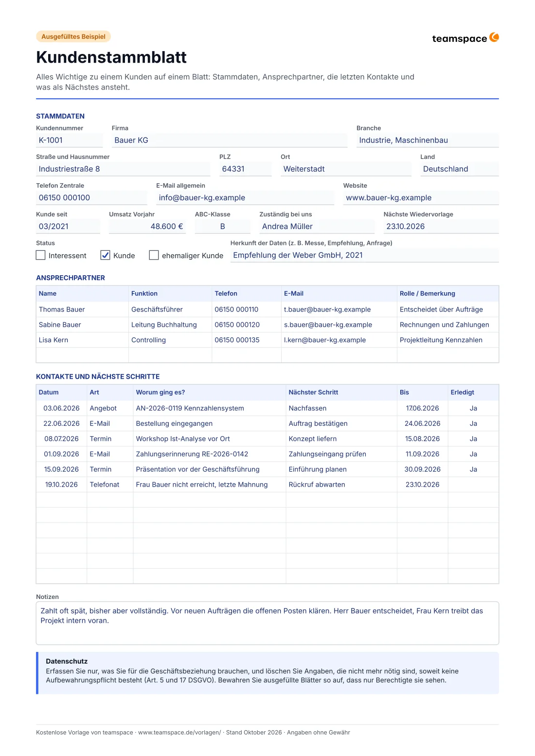Click phone number 06150 000135
The image size is (535, 756).
(237, 340)
